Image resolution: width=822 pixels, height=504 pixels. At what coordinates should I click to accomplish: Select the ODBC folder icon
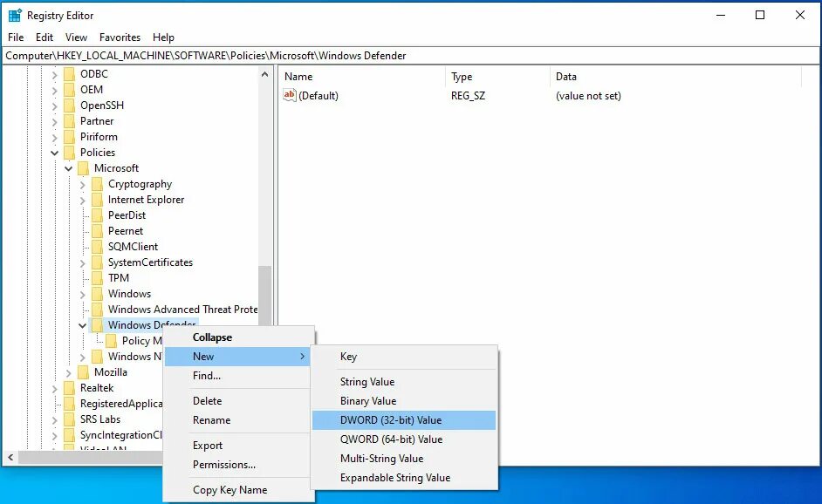coord(69,74)
